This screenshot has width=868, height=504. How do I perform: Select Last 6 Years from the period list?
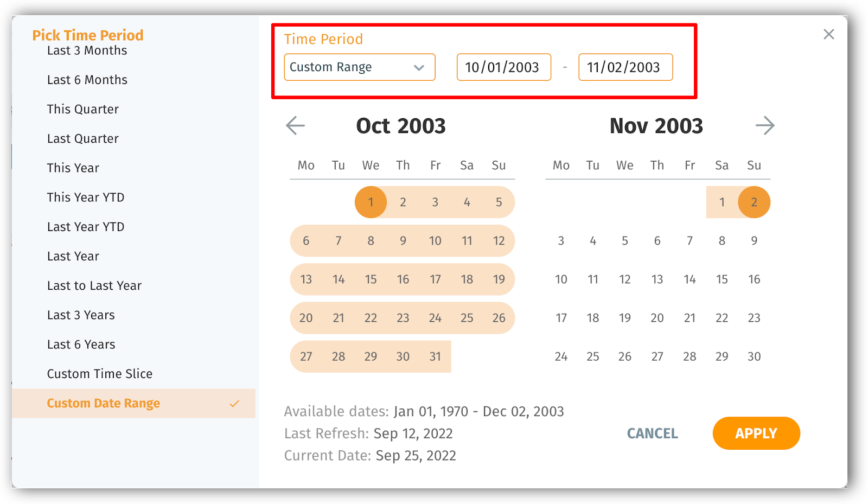(80, 344)
